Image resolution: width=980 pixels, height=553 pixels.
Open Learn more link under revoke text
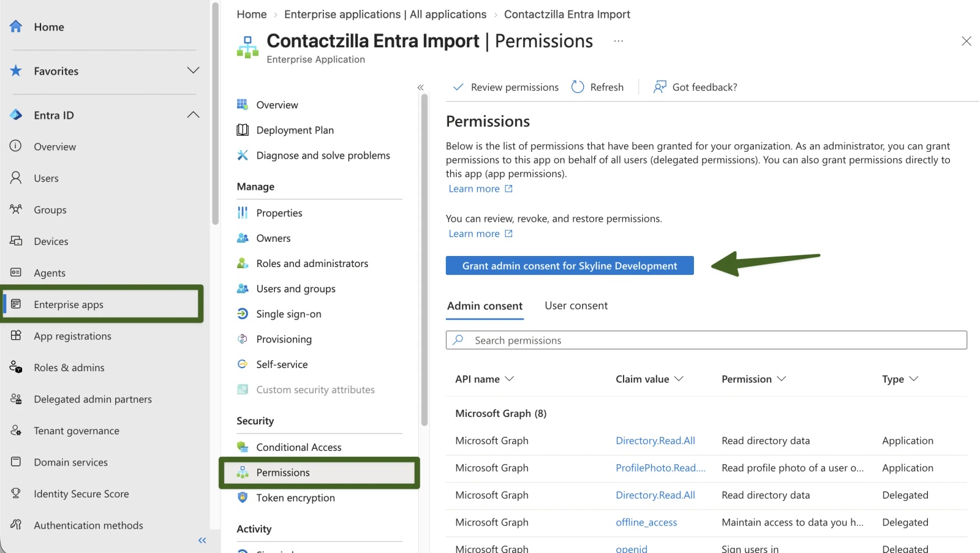pyautogui.click(x=480, y=233)
